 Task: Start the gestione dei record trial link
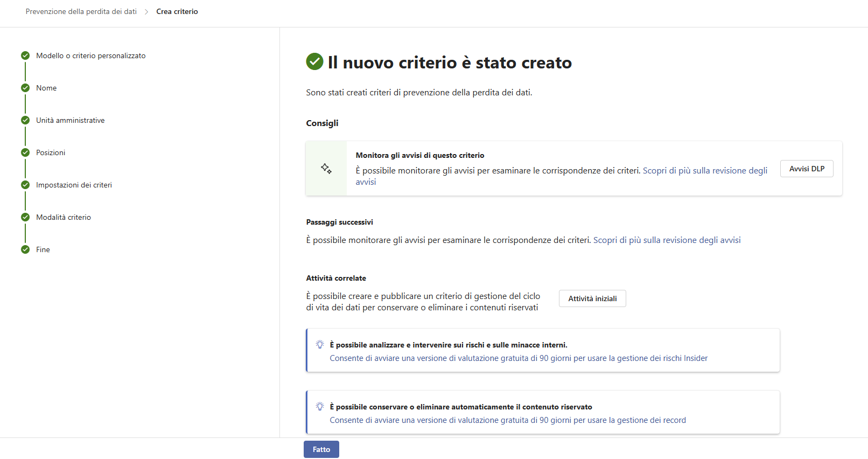coord(508,420)
